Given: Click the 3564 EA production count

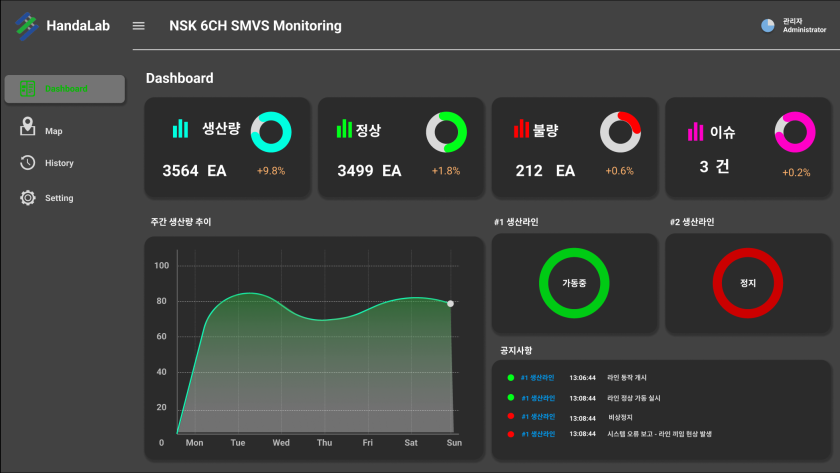Looking at the screenshot, I should point(194,171).
